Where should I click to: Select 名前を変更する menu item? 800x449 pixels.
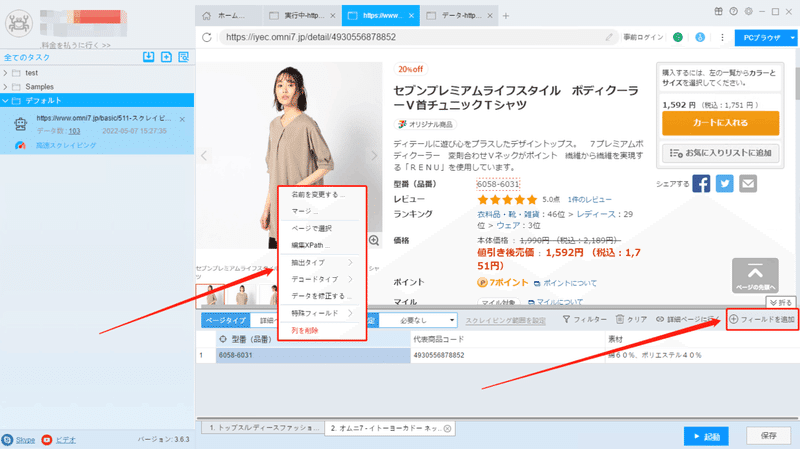[x=318, y=194]
